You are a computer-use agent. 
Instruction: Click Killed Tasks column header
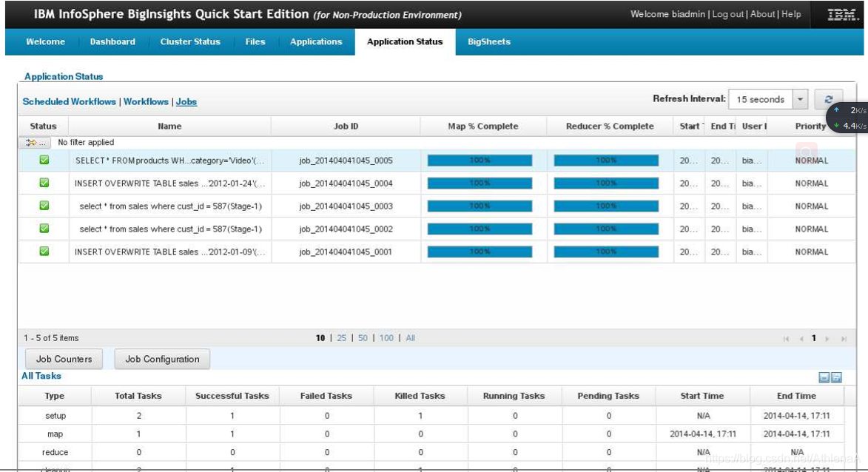420,396
